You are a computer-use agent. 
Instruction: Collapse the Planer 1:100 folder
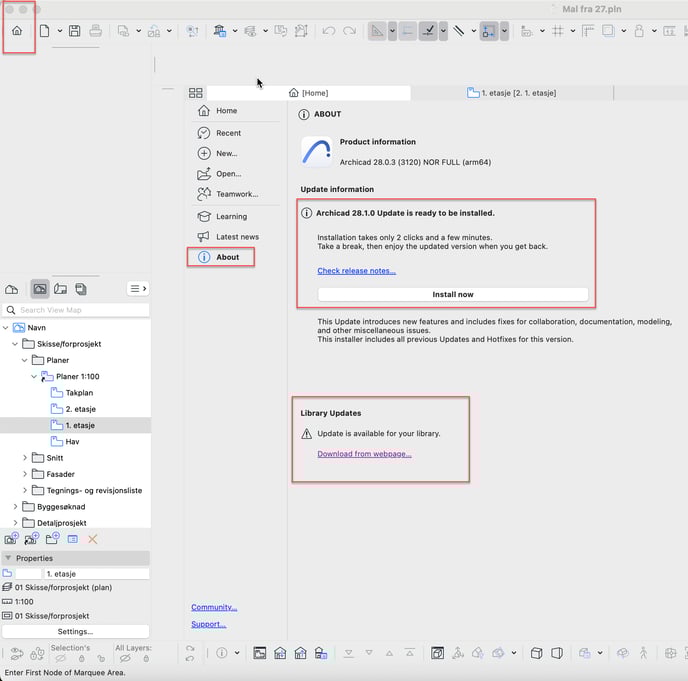pos(34,376)
